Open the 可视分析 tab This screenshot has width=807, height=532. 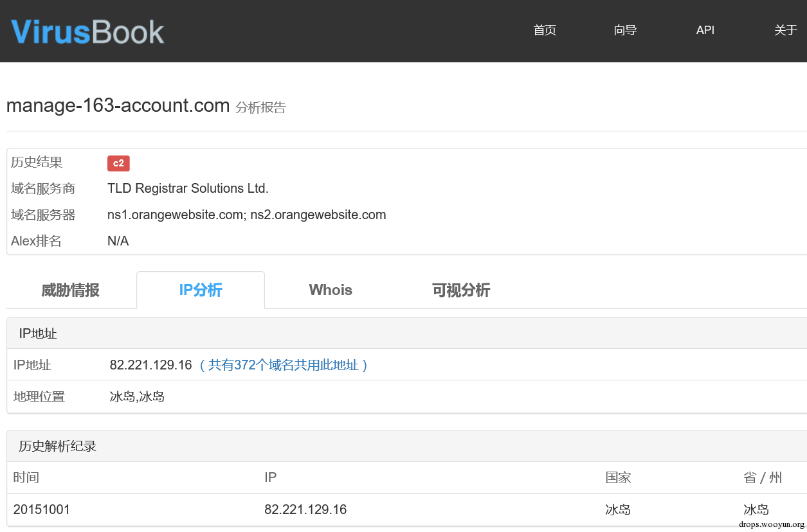tap(461, 290)
